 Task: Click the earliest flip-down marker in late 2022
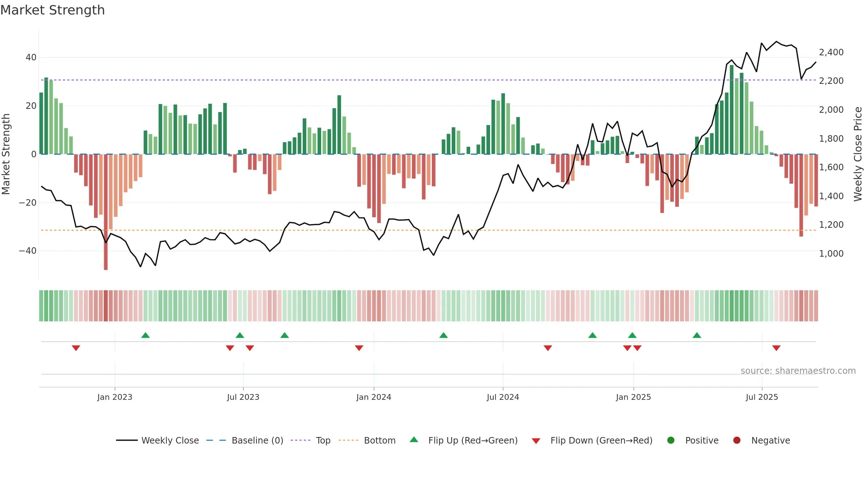click(76, 348)
